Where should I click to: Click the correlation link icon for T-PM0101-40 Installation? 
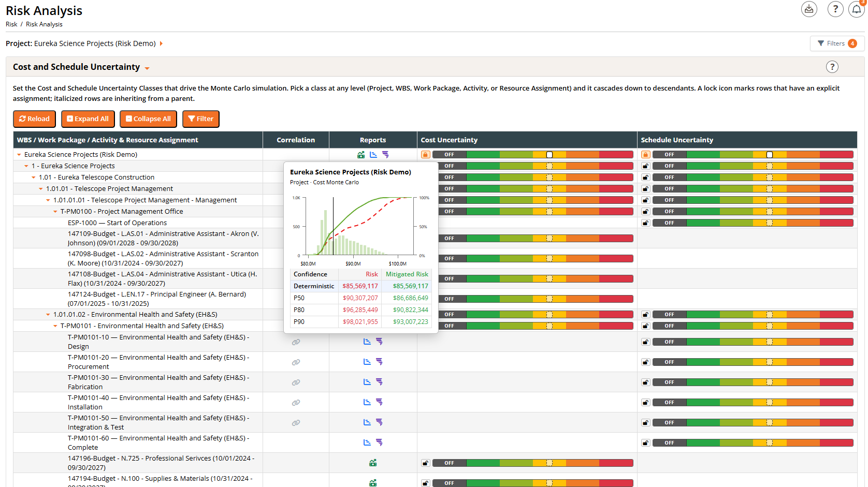coord(296,403)
